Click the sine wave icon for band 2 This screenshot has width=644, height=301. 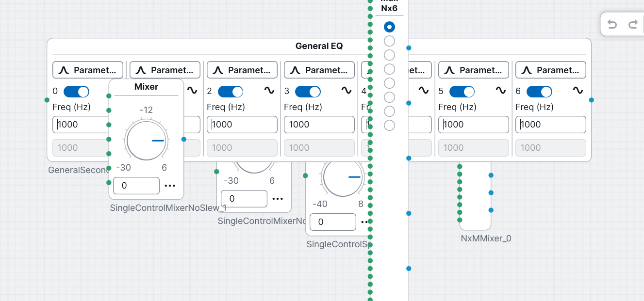pyautogui.click(x=269, y=90)
